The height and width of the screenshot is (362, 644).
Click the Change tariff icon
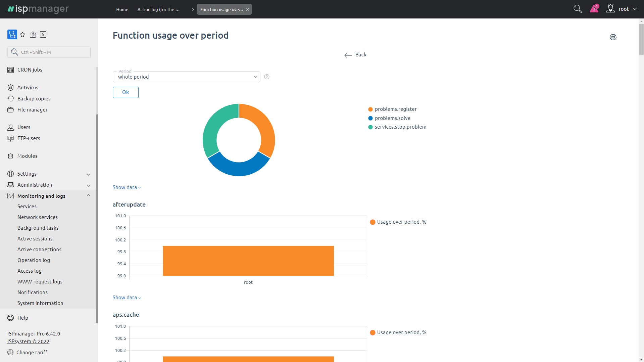(10, 353)
